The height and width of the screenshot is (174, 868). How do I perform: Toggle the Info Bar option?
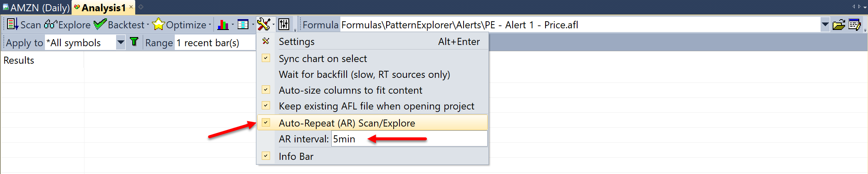pyautogui.click(x=296, y=157)
